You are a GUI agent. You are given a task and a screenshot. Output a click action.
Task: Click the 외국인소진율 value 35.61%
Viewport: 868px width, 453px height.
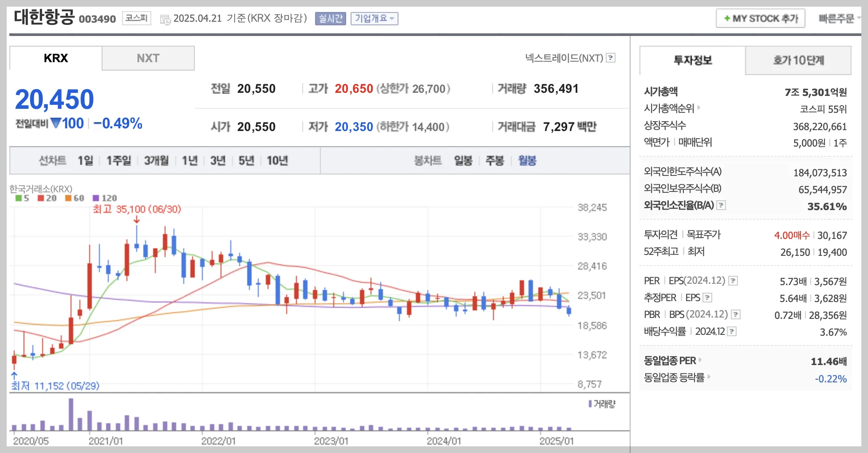(x=827, y=207)
